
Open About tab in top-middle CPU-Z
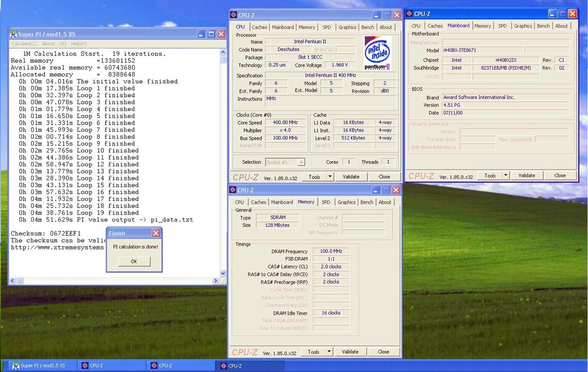[385, 27]
